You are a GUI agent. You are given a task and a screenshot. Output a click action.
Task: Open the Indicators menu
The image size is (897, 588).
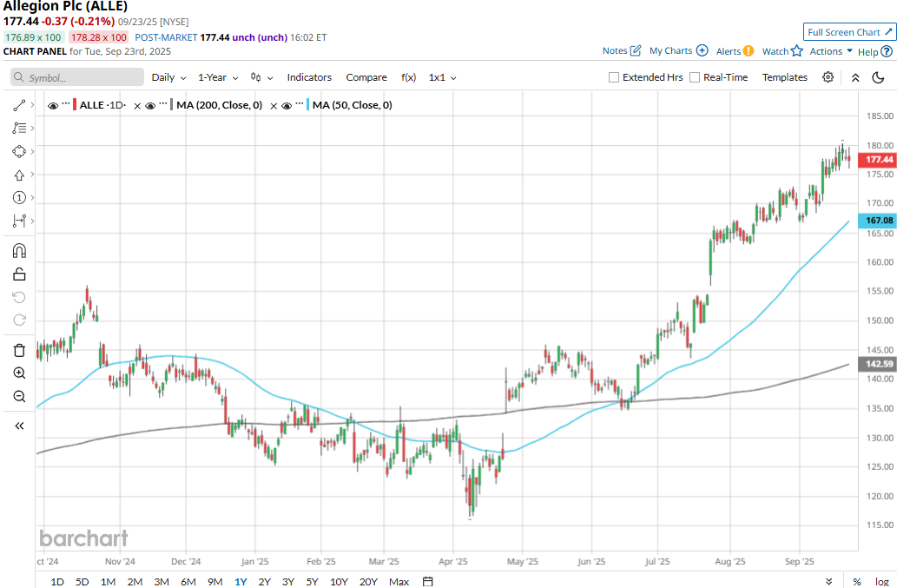pyautogui.click(x=309, y=77)
